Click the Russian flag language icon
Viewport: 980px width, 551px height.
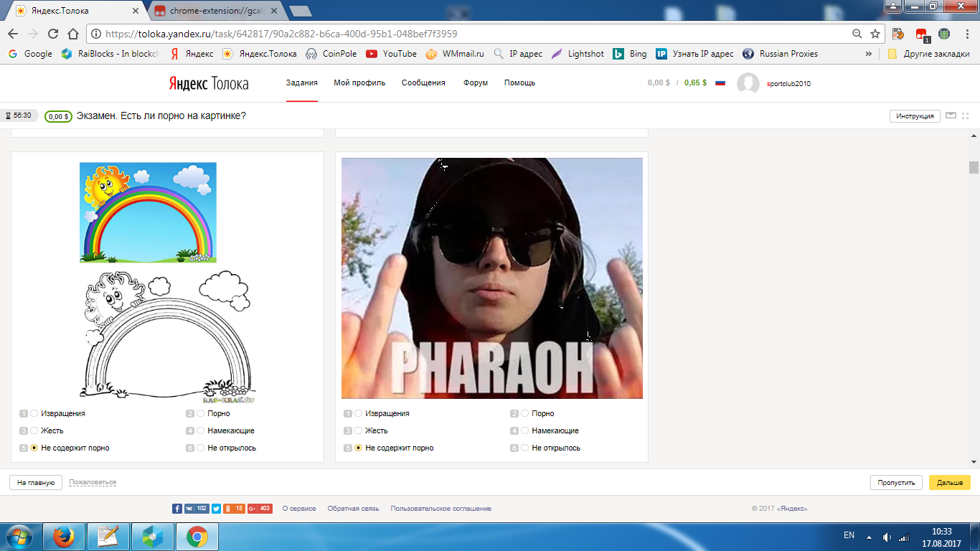click(720, 83)
